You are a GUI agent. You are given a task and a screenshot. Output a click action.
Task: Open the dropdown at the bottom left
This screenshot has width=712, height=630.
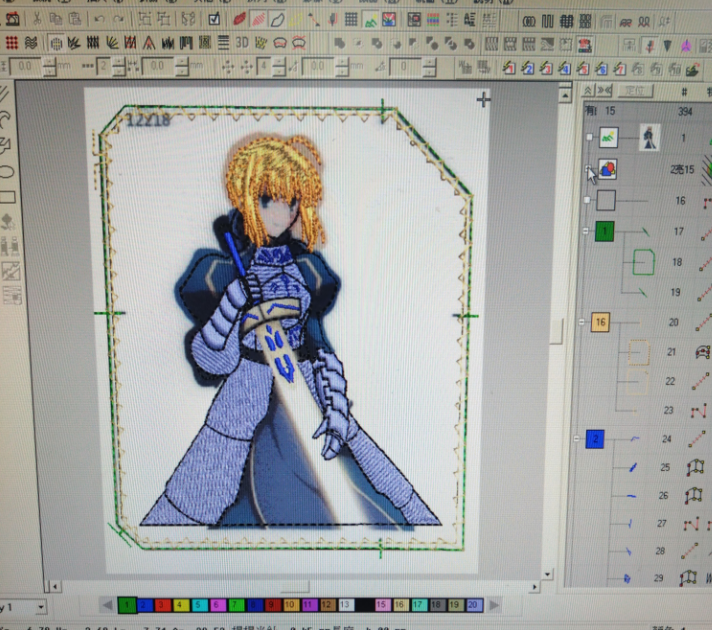pos(40,607)
